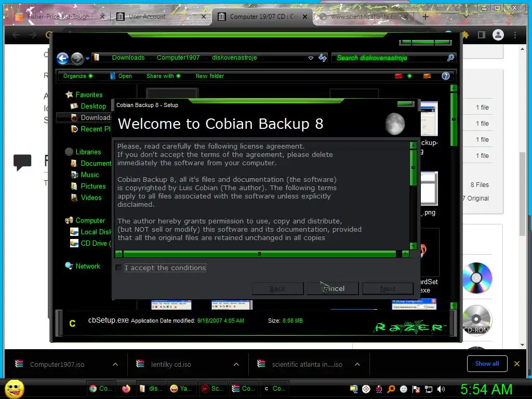The image size is (532, 399).
Task: Click license text vertical scrollbar down arrow
Action: 413,246
